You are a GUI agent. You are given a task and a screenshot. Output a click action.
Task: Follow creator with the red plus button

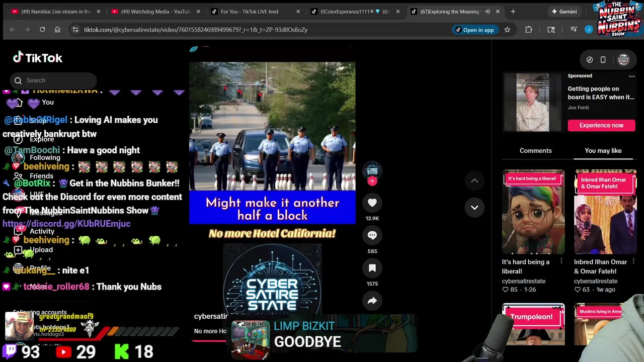click(x=372, y=181)
